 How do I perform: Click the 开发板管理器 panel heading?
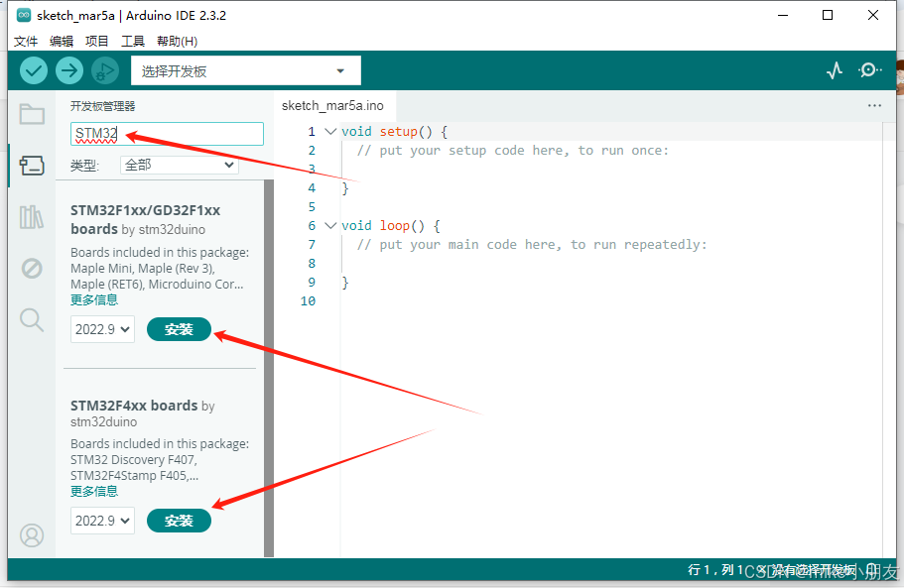click(x=102, y=106)
